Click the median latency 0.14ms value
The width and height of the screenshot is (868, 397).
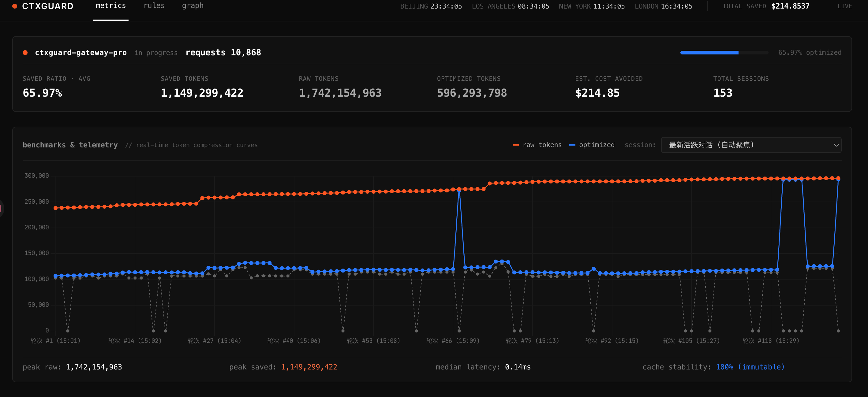tap(518, 367)
